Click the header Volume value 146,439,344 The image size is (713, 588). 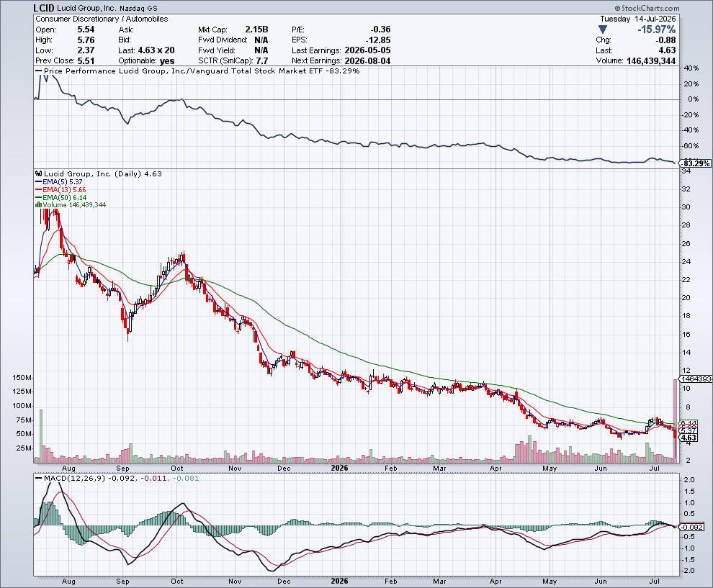click(651, 60)
